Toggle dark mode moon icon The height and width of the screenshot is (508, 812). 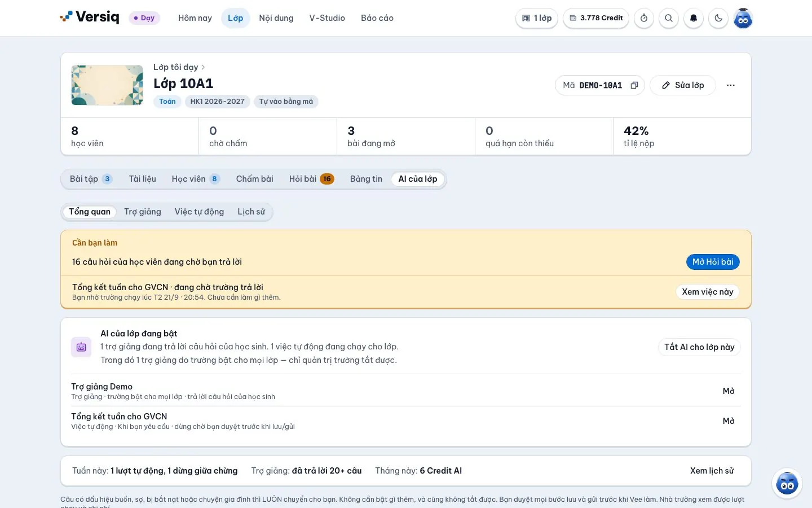click(x=718, y=18)
